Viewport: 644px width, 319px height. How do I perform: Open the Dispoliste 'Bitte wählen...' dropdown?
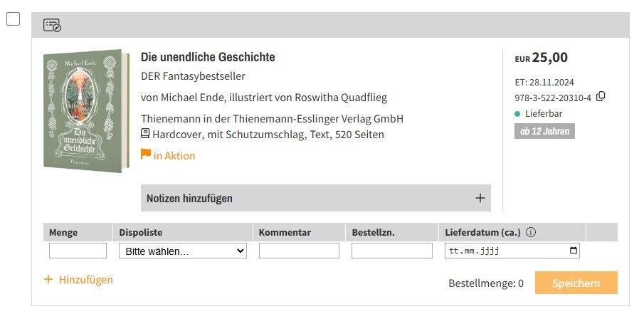(x=182, y=251)
